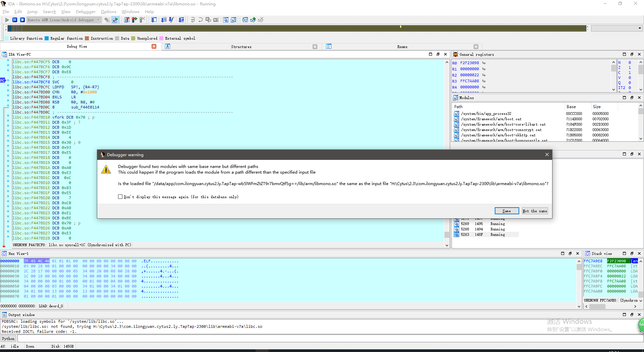Enable "Don't display this message again" checkbox
644x352 pixels.
pos(120,197)
